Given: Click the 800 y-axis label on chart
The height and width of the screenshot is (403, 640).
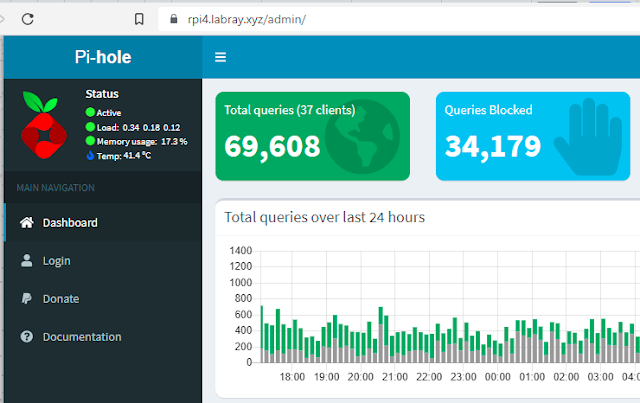Looking at the screenshot, I should pyautogui.click(x=243, y=298).
